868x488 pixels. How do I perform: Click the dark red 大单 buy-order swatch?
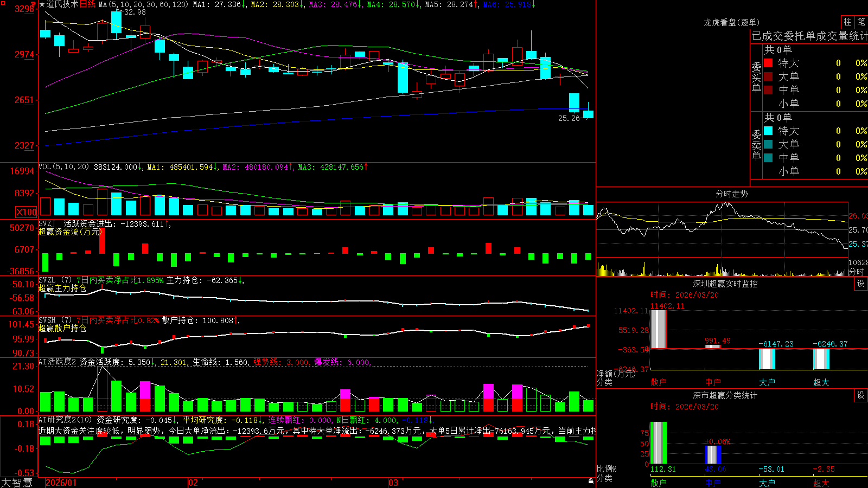click(768, 76)
